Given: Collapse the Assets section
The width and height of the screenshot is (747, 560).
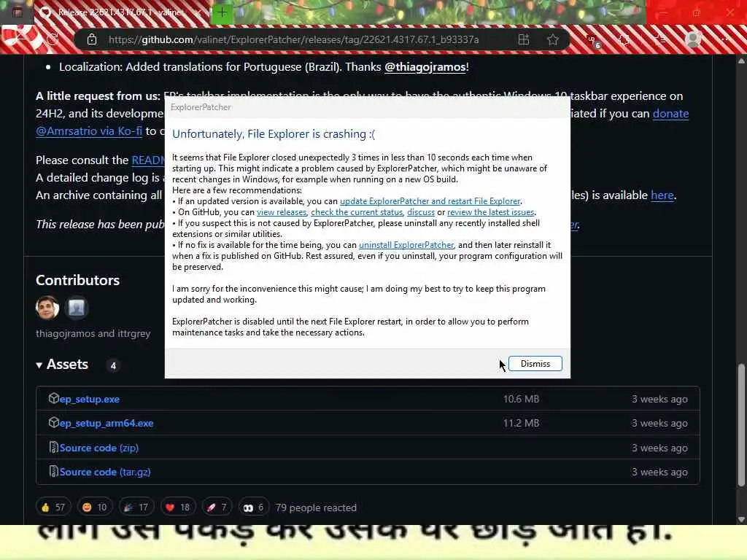Looking at the screenshot, I should (x=62, y=365).
